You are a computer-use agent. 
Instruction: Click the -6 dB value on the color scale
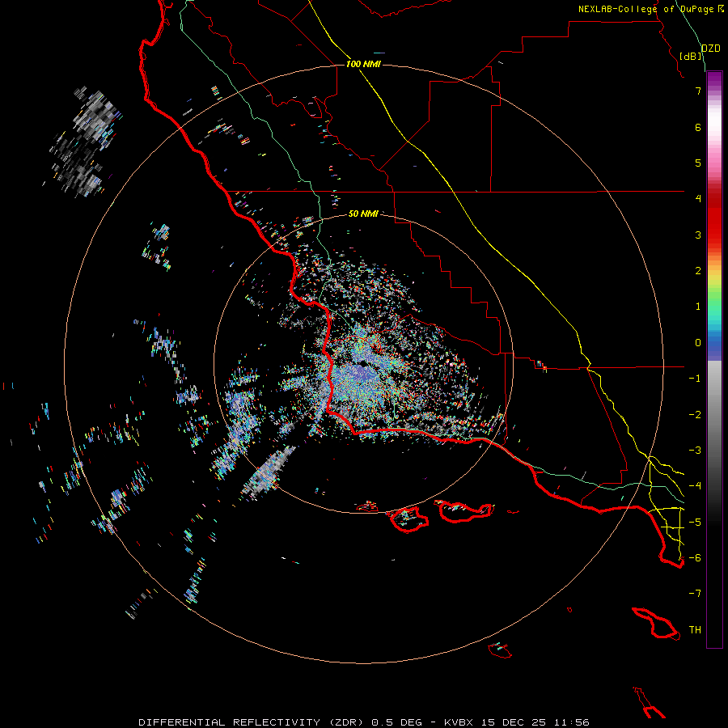(695, 558)
